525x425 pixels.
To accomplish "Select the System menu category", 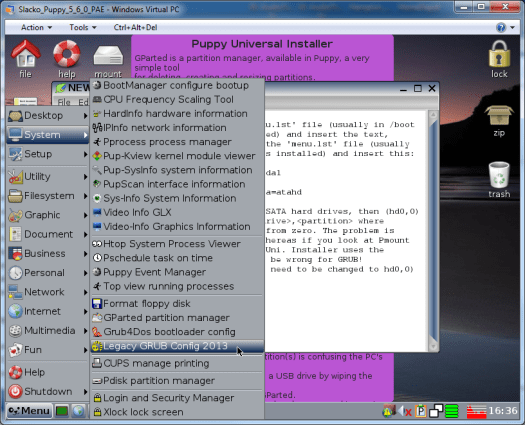I will tap(48, 135).
